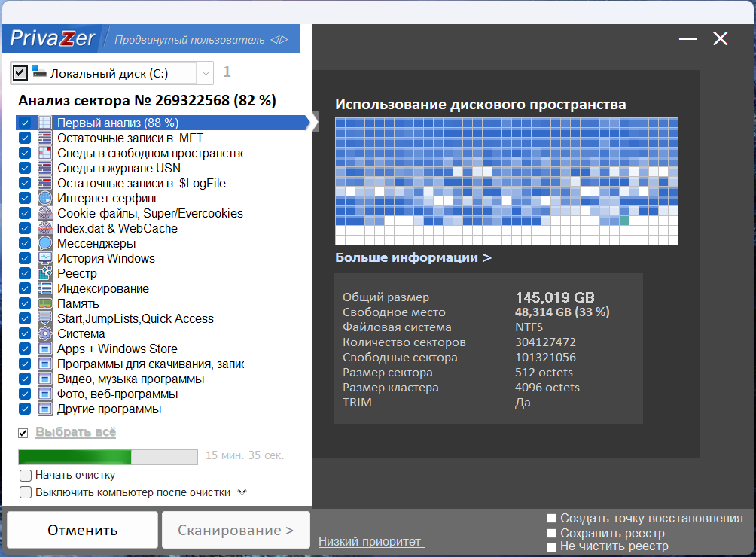Close the PrivaZer window
The image size is (756, 557).
coord(721,38)
